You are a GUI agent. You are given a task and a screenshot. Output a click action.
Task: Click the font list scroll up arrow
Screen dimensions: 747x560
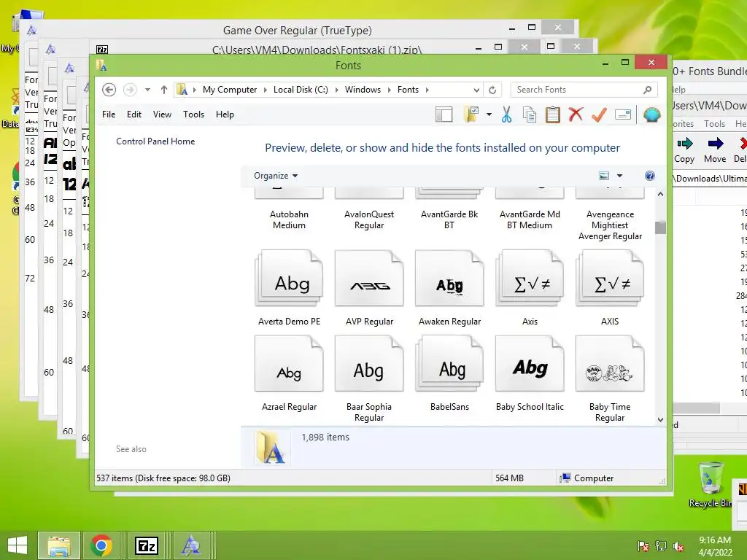660,194
